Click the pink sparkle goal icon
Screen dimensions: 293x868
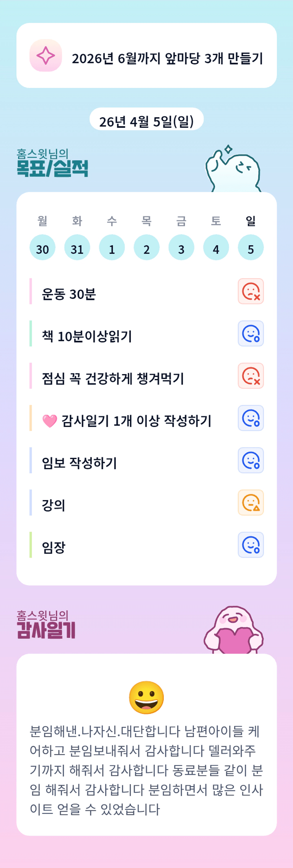tap(46, 56)
